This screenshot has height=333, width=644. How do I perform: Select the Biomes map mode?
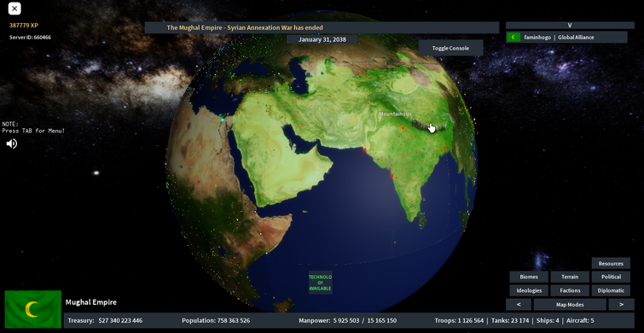(529, 277)
